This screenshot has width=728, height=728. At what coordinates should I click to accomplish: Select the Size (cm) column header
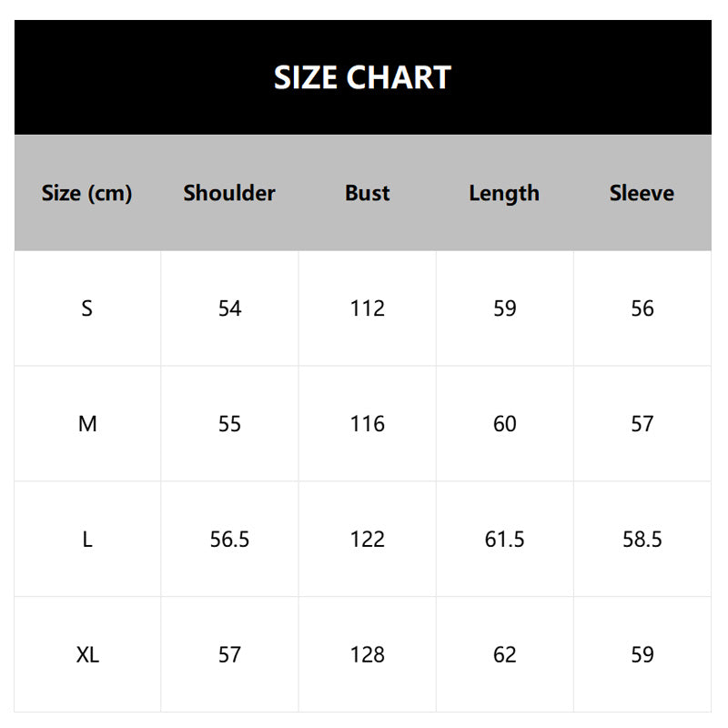click(87, 193)
